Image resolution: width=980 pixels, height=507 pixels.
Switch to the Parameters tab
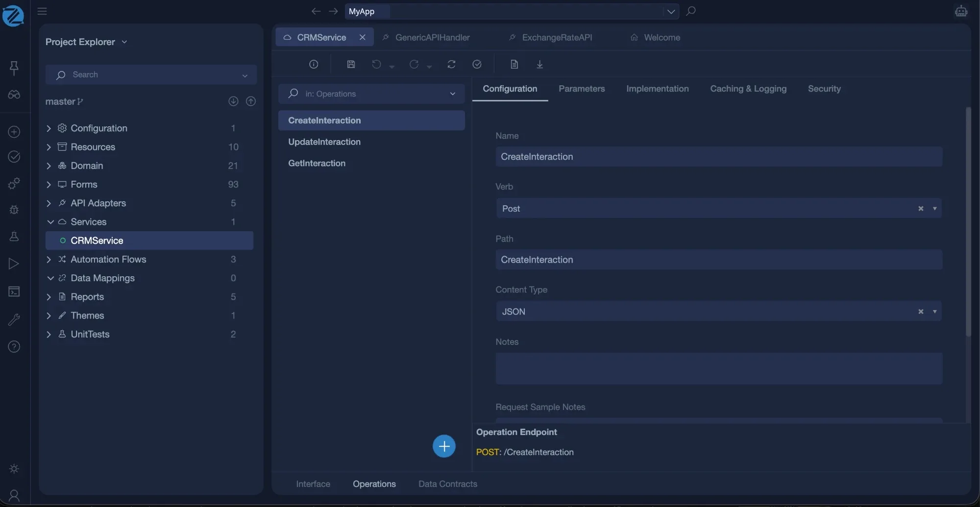tap(582, 89)
